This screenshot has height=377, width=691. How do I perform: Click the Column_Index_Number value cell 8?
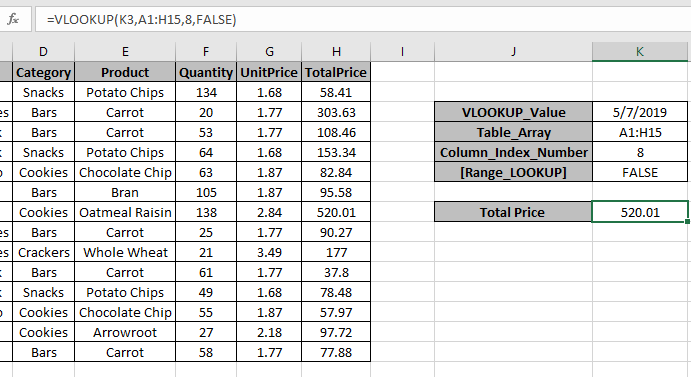point(640,153)
